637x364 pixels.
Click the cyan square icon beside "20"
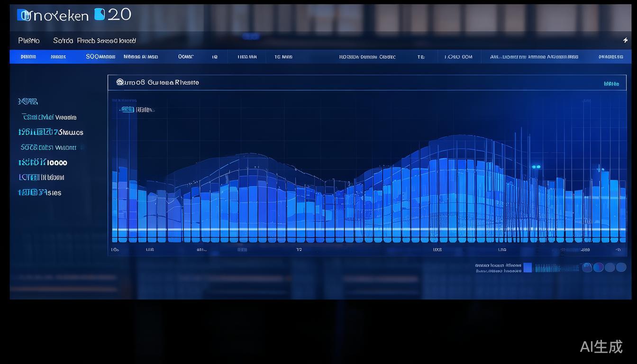[100, 14]
